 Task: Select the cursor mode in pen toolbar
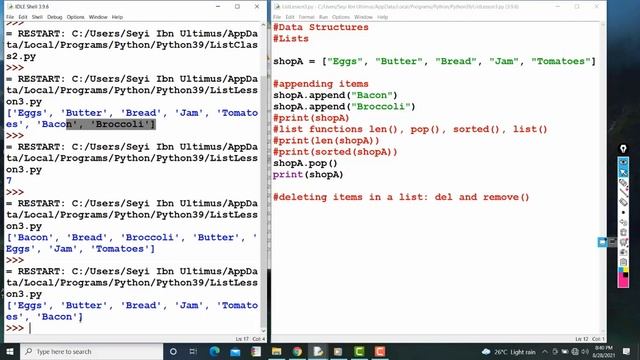click(x=623, y=172)
